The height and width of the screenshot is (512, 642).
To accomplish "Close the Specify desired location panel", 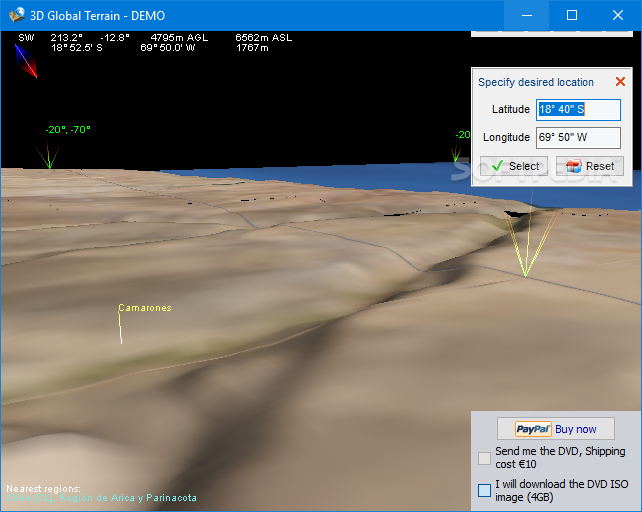I will click(x=620, y=82).
